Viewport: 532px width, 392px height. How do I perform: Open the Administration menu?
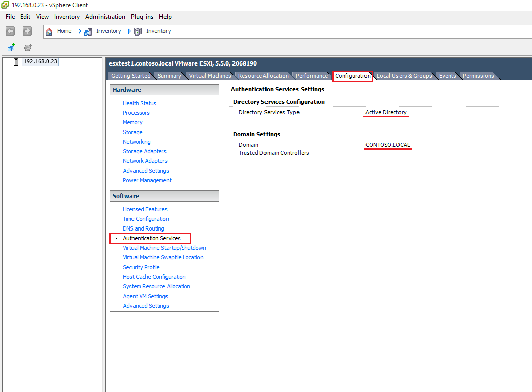tap(105, 17)
